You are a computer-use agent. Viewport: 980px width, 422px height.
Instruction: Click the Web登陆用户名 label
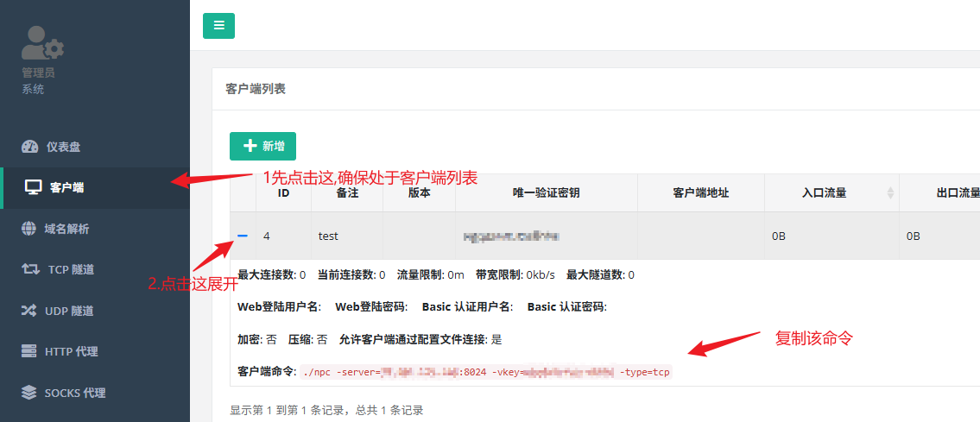coord(280,307)
